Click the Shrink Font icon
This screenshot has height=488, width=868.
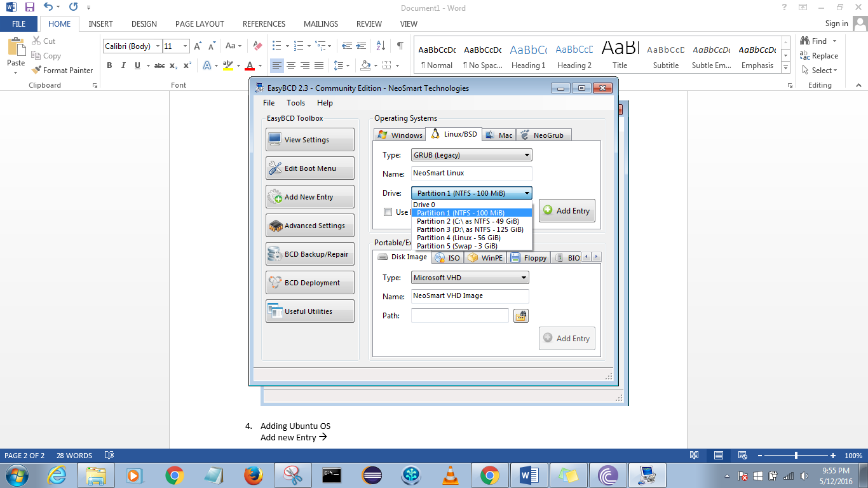[x=212, y=46]
